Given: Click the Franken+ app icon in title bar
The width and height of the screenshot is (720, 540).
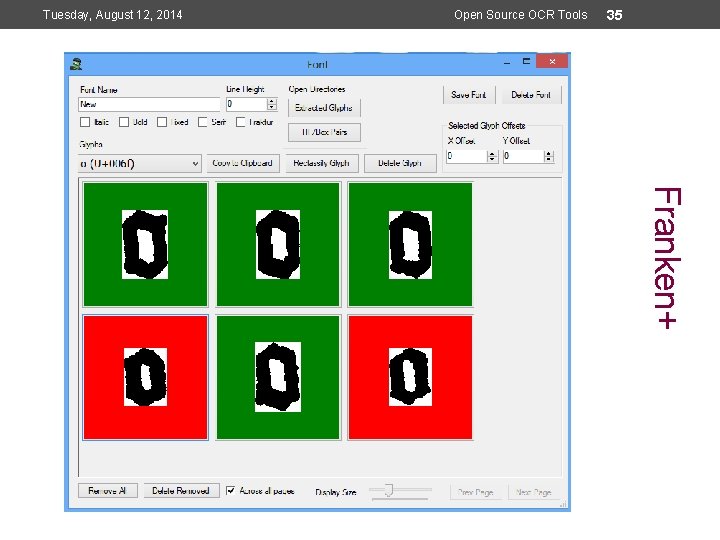Looking at the screenshot, I should (76, 64).
